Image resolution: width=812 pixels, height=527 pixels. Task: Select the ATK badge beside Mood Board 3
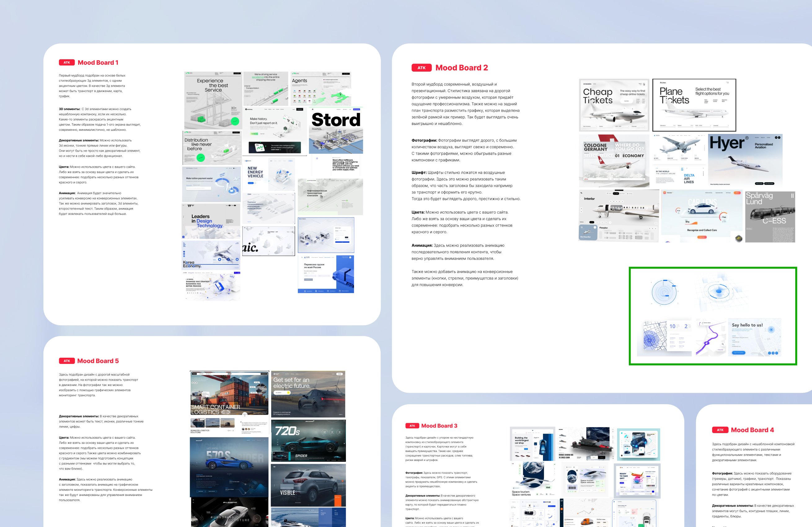click(x=412, y=426)
